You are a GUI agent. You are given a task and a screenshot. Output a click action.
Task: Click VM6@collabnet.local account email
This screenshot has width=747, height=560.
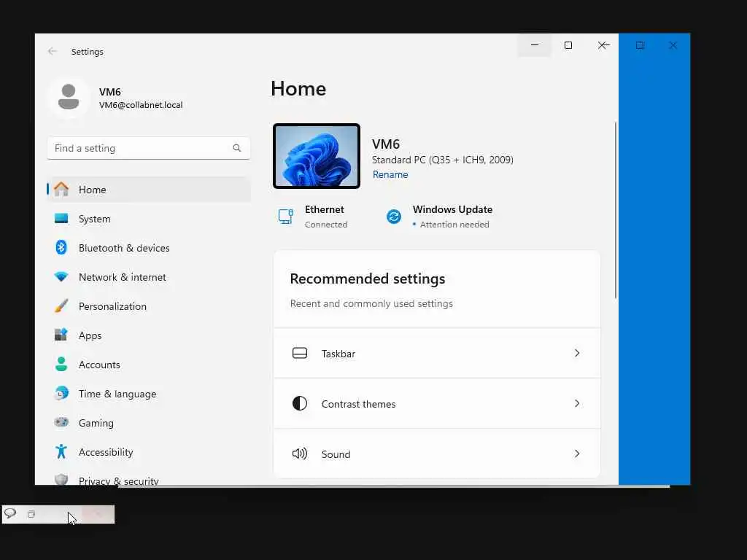(141, 105)
